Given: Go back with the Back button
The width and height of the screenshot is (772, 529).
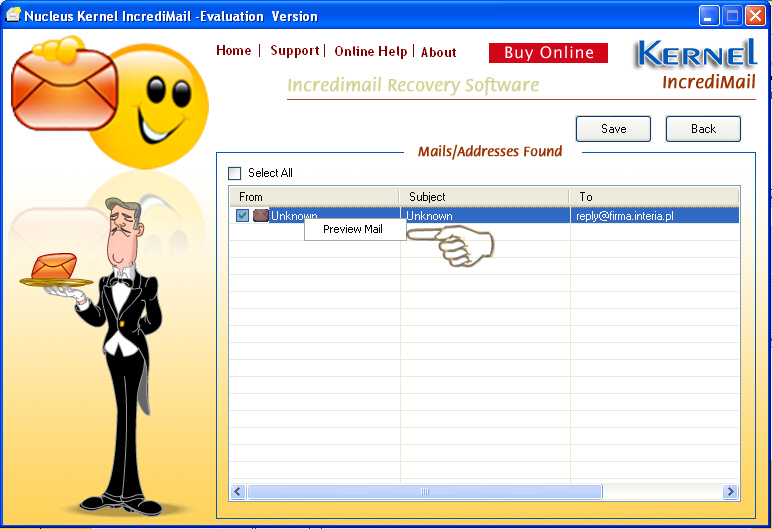Looking at the screenshot, I should (x=703, y=129).
